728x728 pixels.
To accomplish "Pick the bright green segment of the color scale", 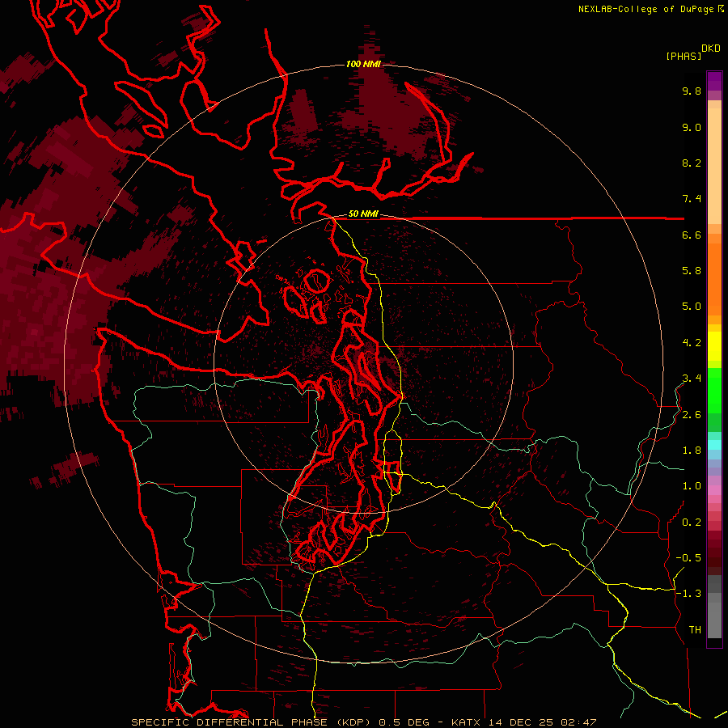I will [x=714, y=390].
